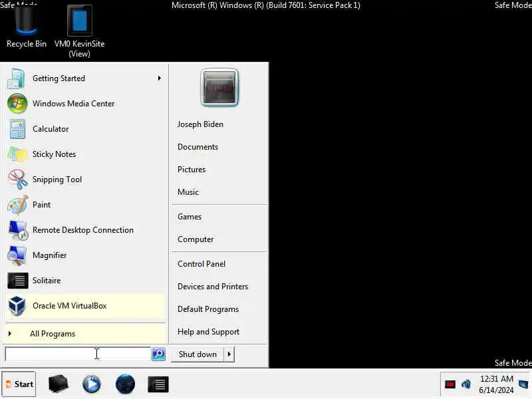
Task: Click the Sticky Notes icon
Action: pyautogui.click(x=17, y=154)
